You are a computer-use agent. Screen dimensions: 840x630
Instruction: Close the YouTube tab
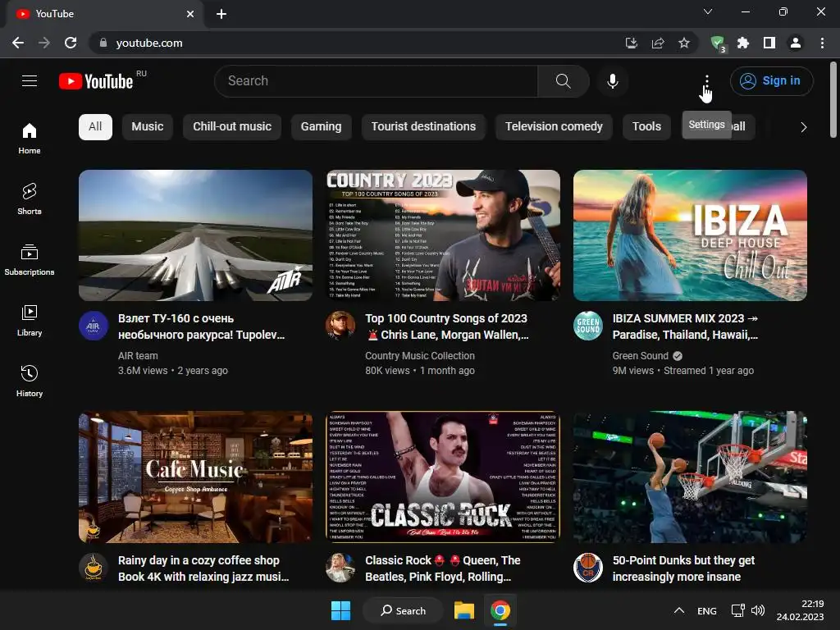click(x=190, y=14)
